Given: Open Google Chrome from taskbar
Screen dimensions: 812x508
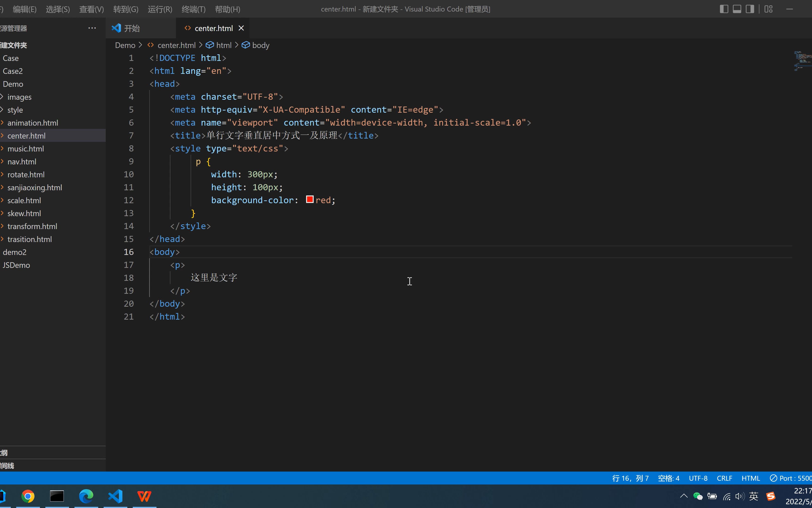Looking at the screenshot, I should [28, 496].
